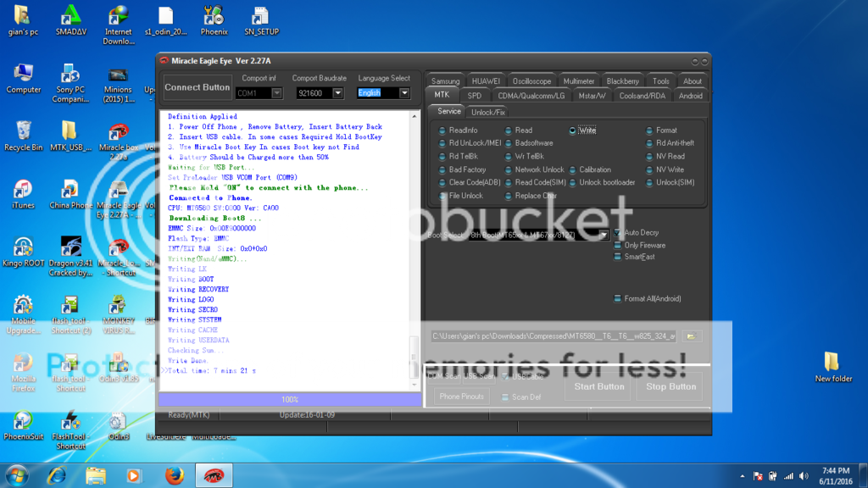Image resolution: width=868 pixels, height=488 pixels.
Task: Click the Connect Button
Action: (x=197, y=87)
